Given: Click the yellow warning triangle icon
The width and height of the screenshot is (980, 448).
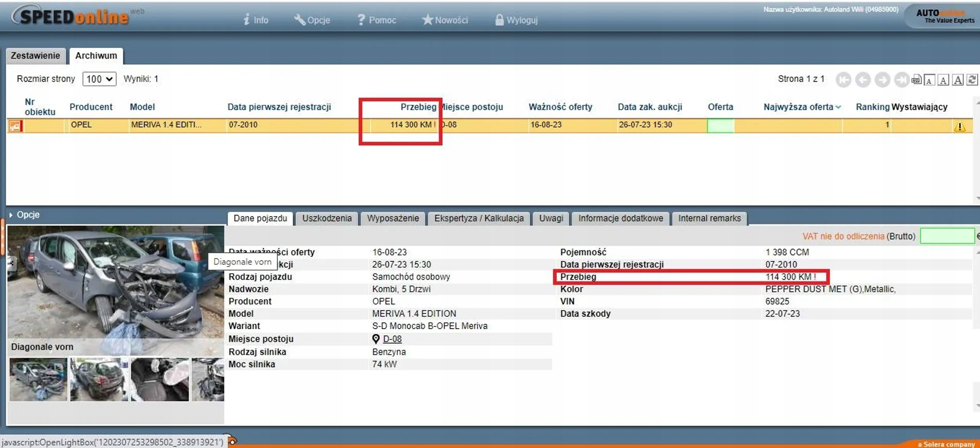Looking at the screenshot, I should coord(959,127).
